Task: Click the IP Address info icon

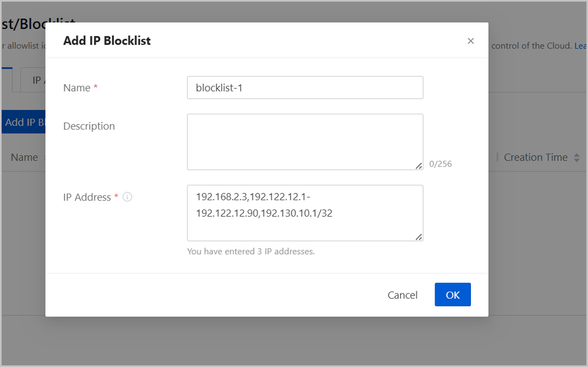Action: click(x=127, y=197)
